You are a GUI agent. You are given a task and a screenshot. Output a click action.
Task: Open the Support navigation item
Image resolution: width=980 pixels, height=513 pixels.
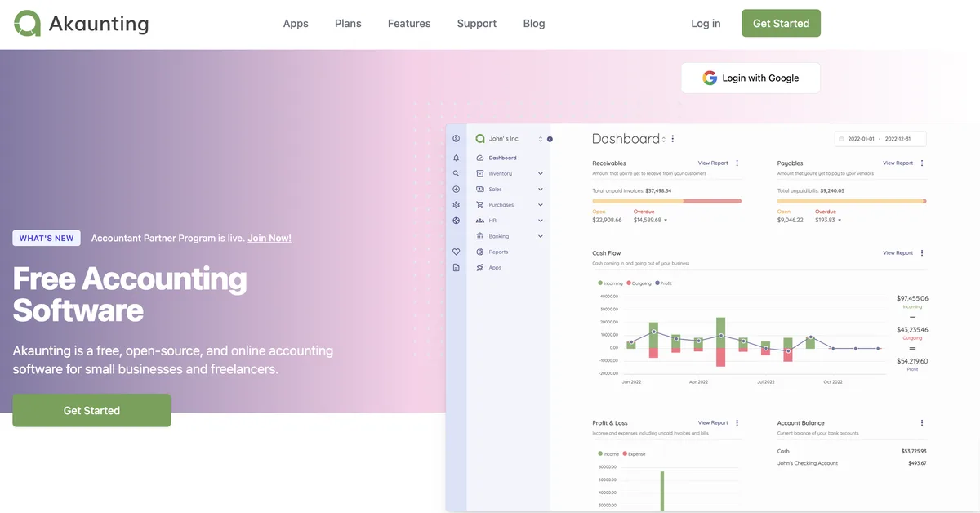(x=477, y=24)
